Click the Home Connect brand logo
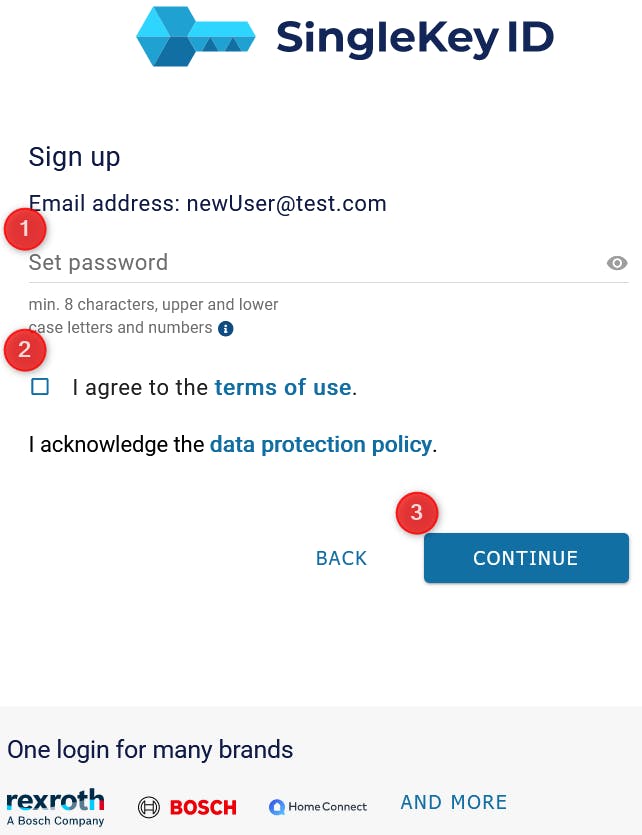642x835 pixels. [318, 807]
